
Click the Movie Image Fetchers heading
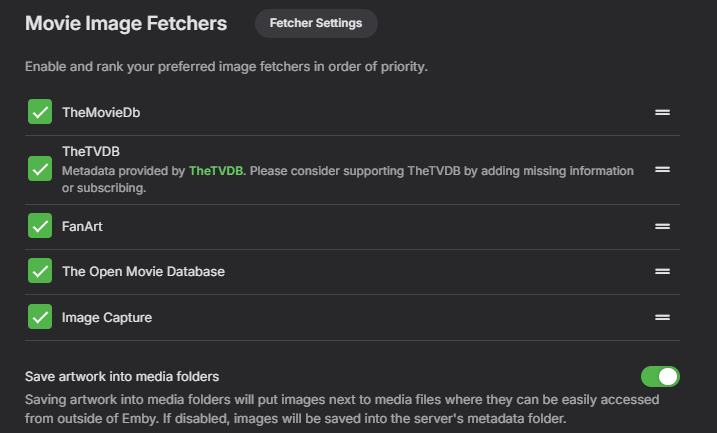pos(126,23)
